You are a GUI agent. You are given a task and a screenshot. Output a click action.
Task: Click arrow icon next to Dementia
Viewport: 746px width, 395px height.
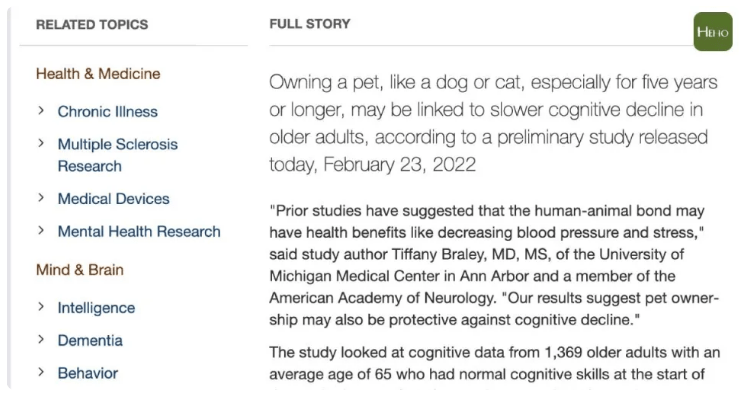click(41, 340)
